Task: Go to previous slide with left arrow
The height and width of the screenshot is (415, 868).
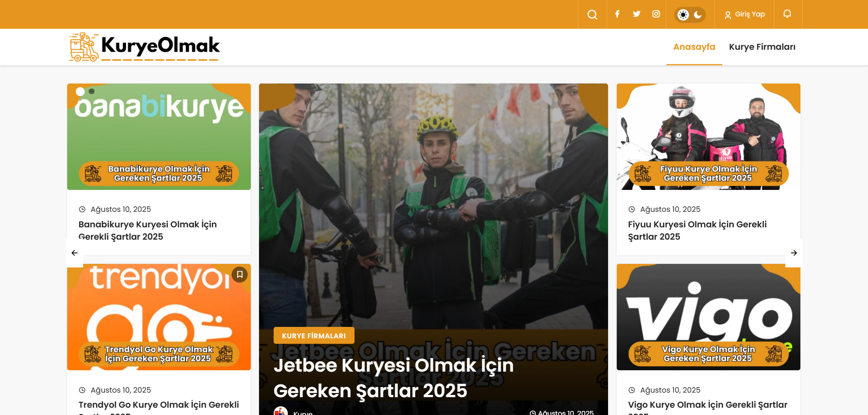Action: (74, 253)
